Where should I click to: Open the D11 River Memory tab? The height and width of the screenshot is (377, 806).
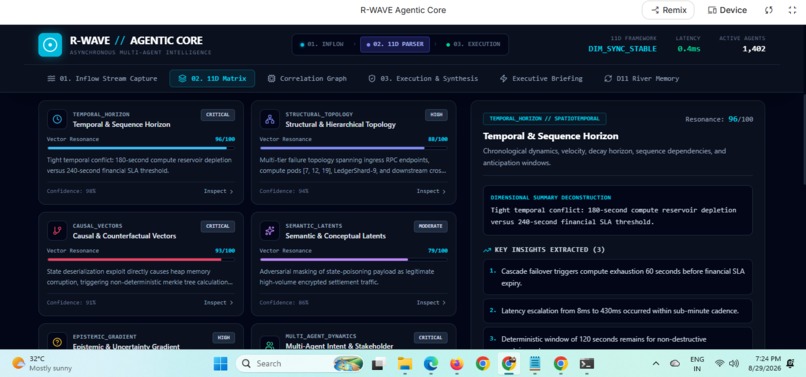641,79
